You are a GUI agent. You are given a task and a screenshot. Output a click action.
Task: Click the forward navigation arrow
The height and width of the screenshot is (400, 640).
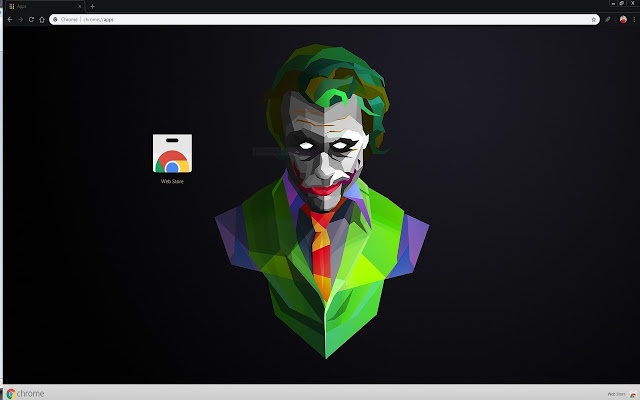click(20, 19)
